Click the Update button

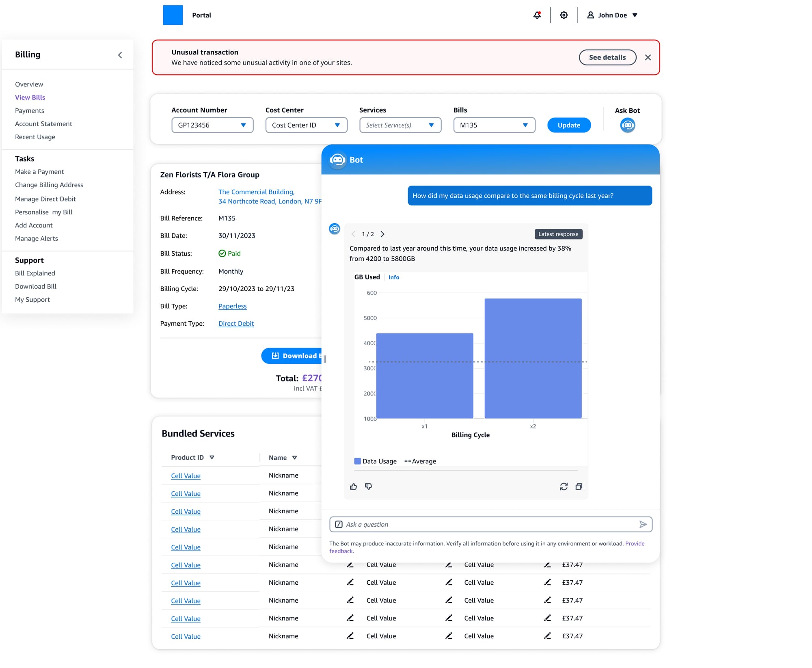[x=568, y=125]
